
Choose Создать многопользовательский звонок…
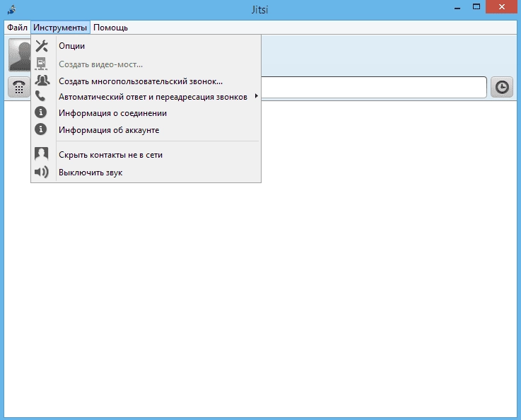pyautogui.click(x=146, y=81)
